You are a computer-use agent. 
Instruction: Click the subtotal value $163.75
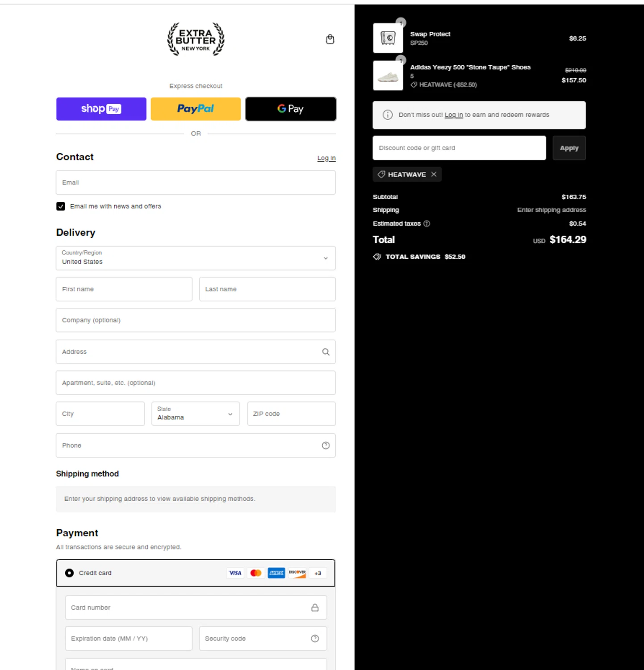[x=574, y=197]
